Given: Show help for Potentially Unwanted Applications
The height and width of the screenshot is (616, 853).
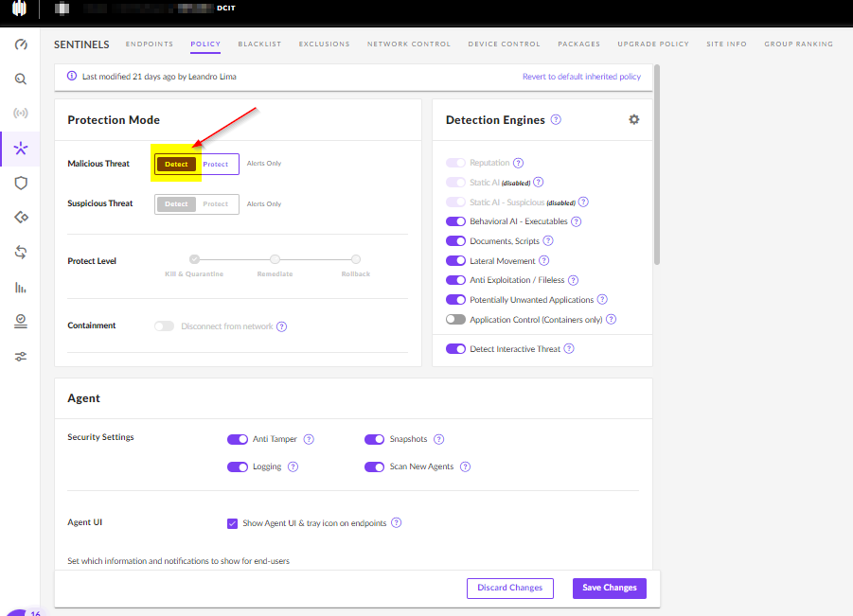Looking at the screenshot, I should point(602,300).
